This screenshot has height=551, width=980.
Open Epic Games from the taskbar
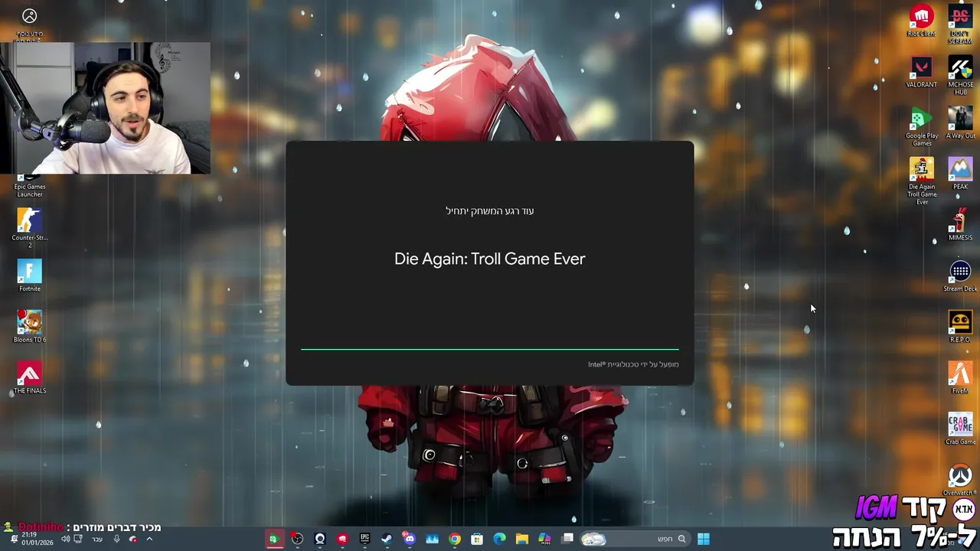(364, 539)
